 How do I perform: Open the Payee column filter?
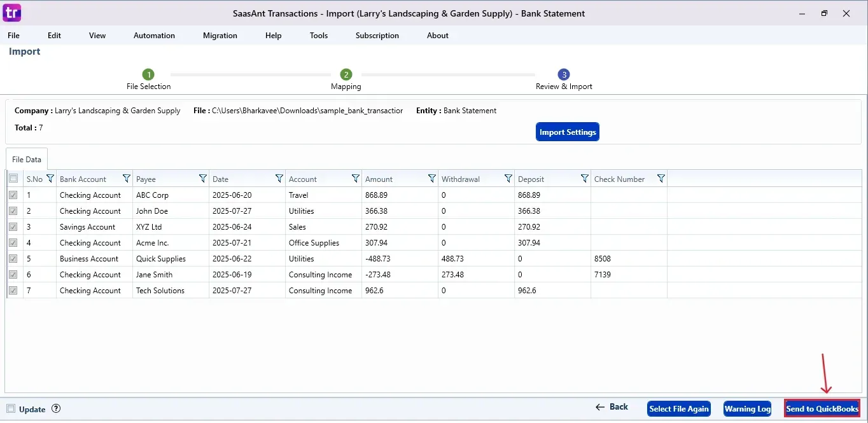(203, 179)
